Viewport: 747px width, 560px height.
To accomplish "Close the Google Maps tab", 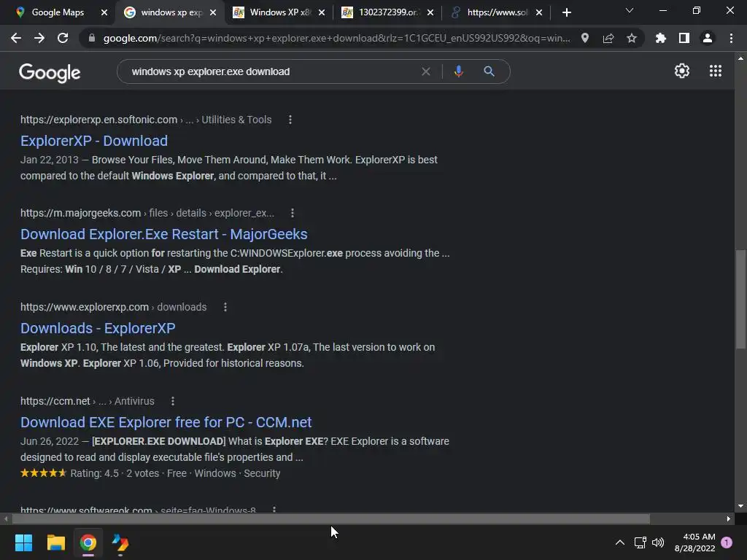I will click(104, 12).
